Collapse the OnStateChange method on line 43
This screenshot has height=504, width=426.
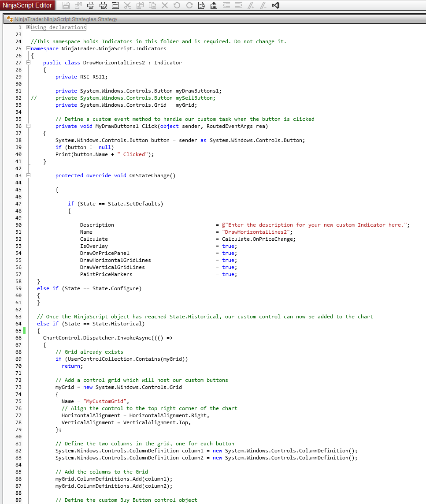click(x=28, y=175)
